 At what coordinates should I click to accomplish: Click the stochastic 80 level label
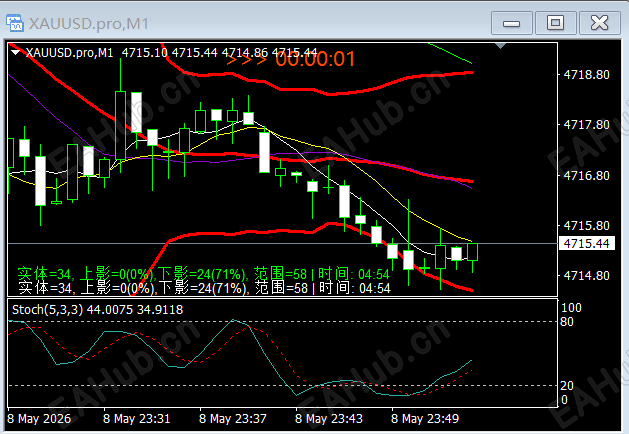tap(567, 322)
